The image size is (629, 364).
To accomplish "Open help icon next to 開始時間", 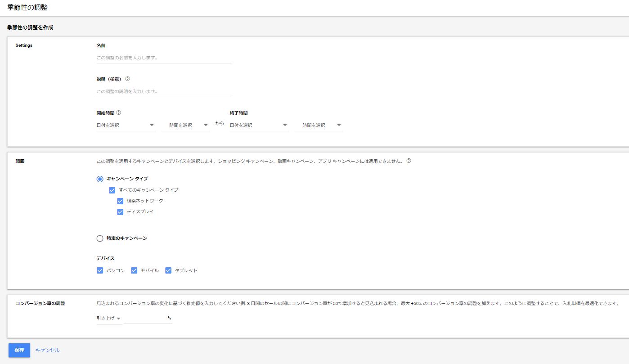I will coord(119,113).
